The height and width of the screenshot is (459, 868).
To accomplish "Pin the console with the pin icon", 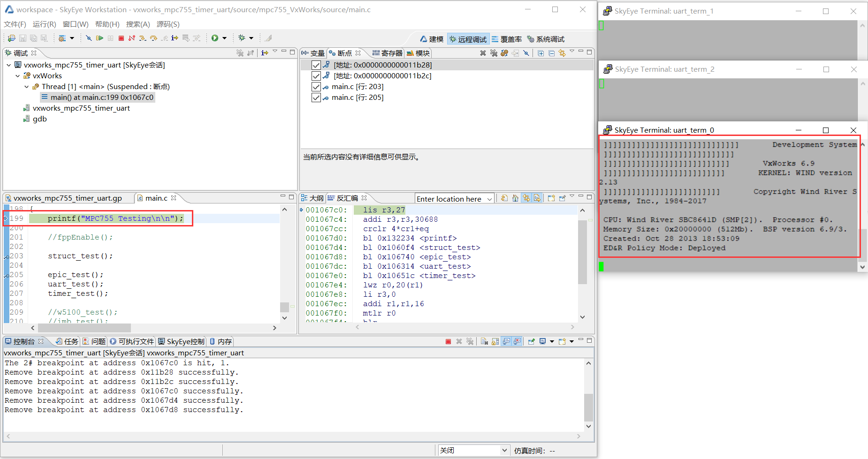I will (531, 342).
